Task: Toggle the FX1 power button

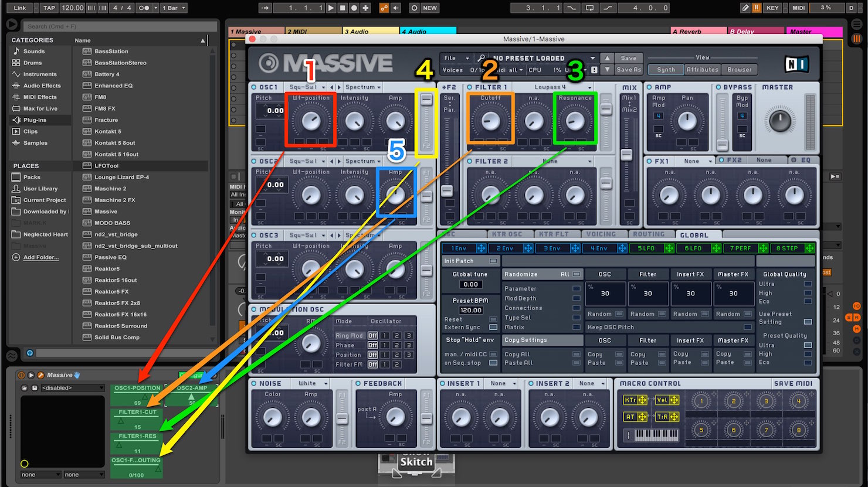Action: 649,161
